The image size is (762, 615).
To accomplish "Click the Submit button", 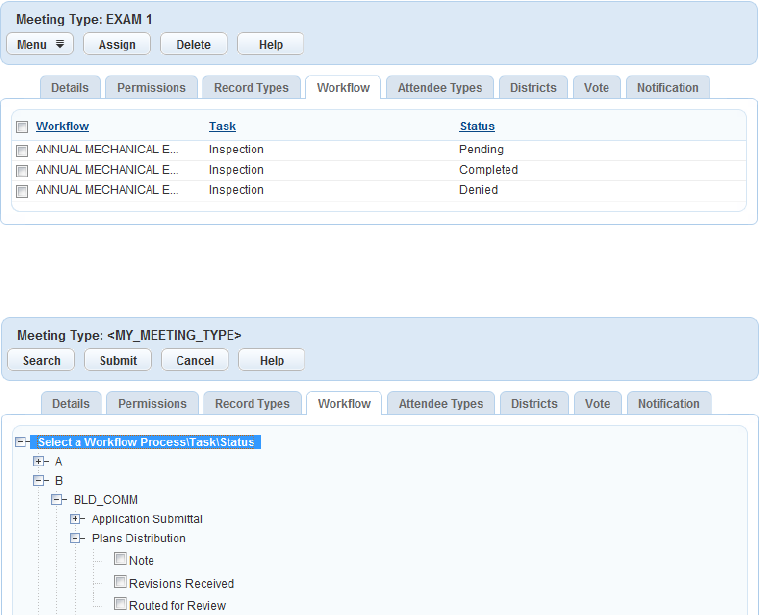I will pyautogui.click(x=118, y=360).
